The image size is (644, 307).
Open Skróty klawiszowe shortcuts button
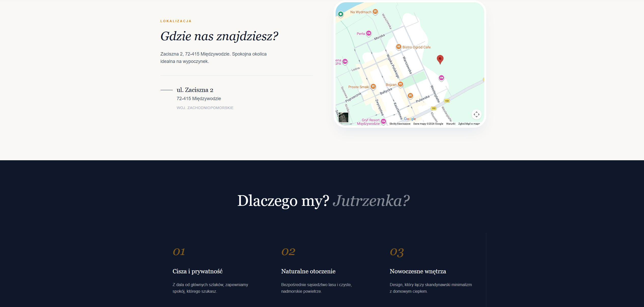tap(399, 124)
